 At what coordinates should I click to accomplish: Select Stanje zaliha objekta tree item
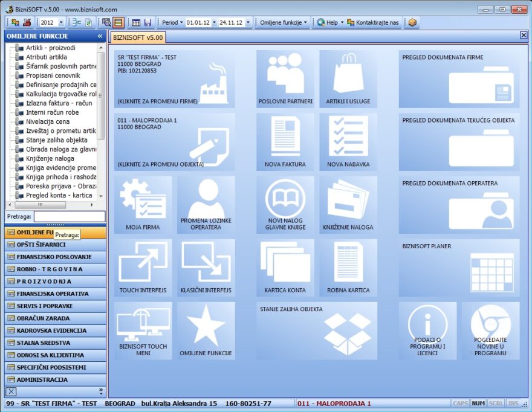point(57,140)
